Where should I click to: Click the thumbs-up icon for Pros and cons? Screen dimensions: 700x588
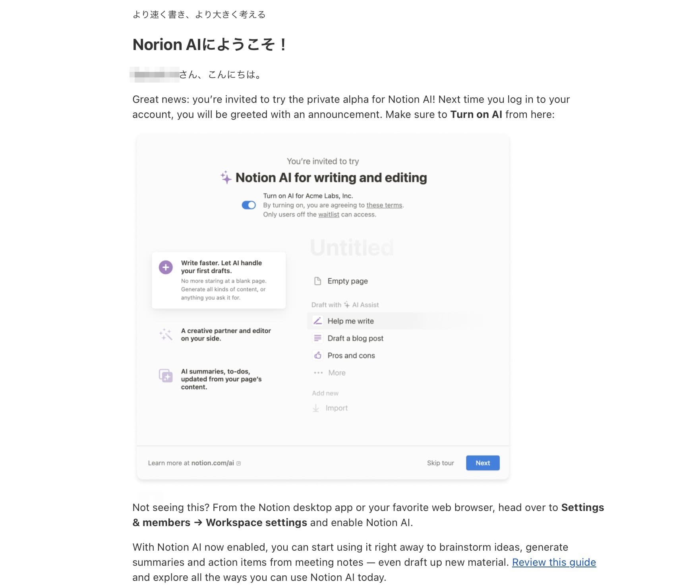click(317, 355)
